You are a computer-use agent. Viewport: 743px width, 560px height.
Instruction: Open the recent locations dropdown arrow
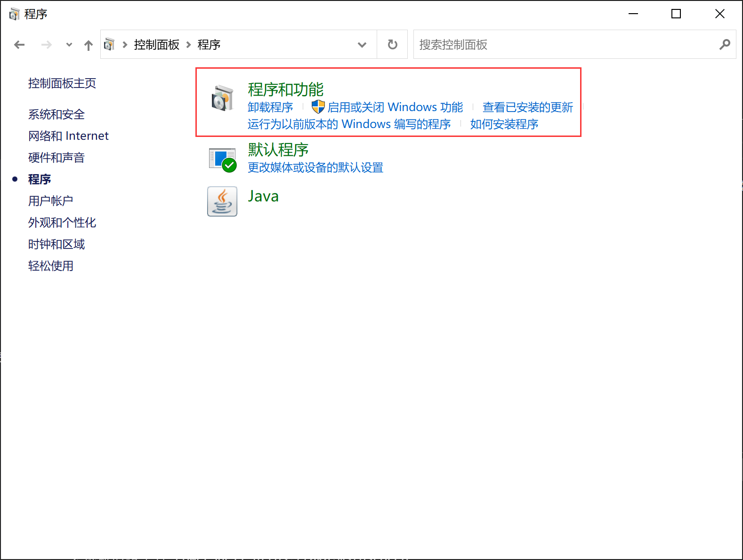[x=69, y=45]
